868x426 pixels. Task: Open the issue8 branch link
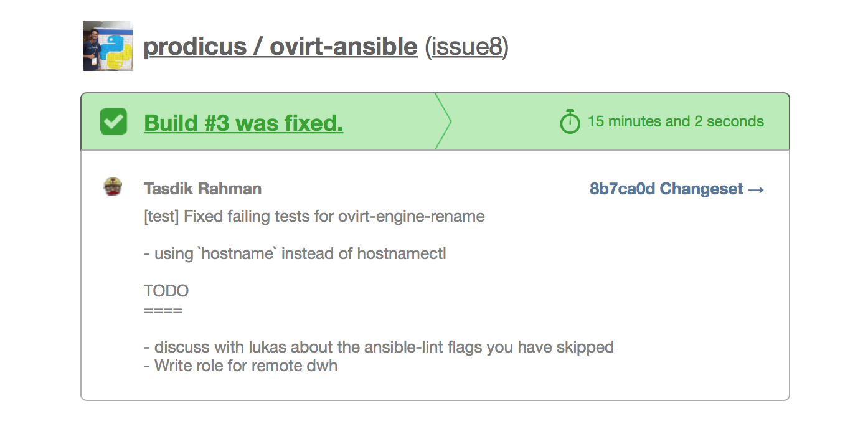(467, 47)
